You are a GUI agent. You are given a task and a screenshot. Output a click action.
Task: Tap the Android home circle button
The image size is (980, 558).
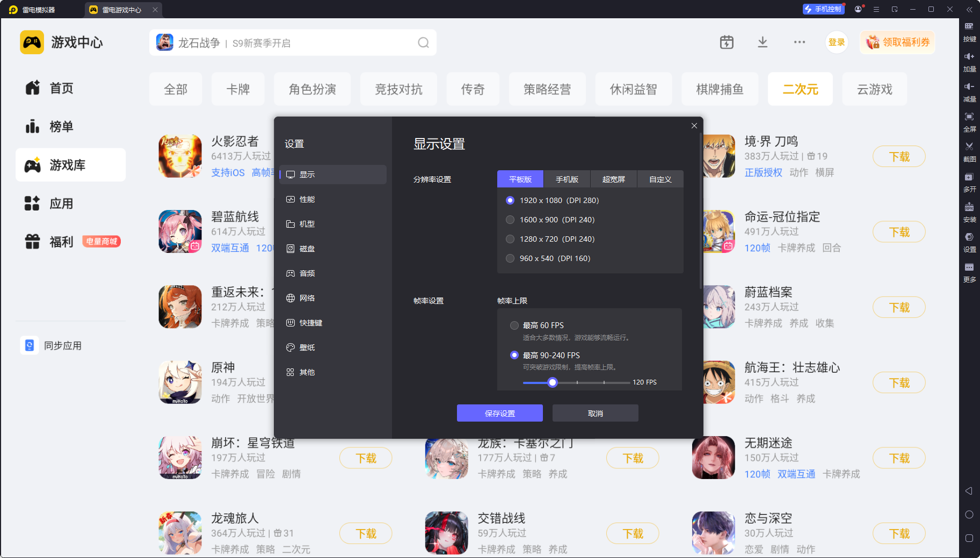(969, 514)
